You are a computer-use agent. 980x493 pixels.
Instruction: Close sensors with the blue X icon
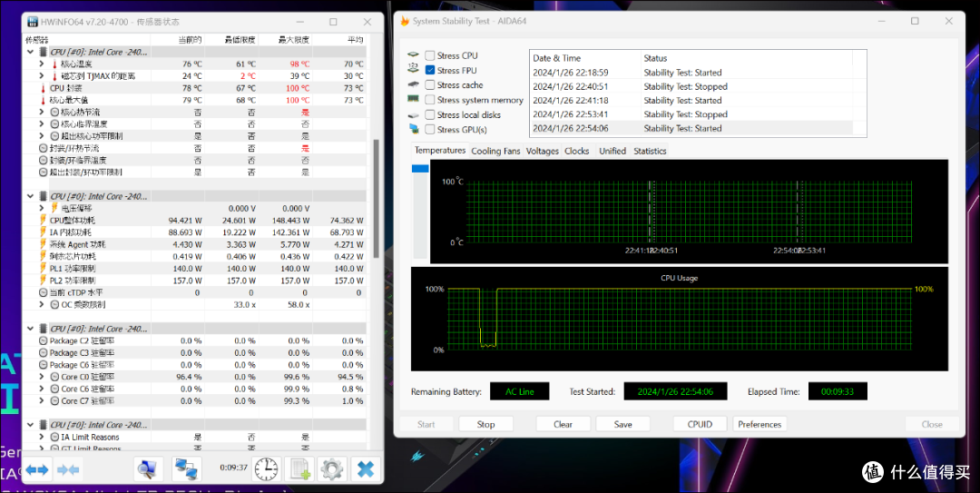click(366, 468)
